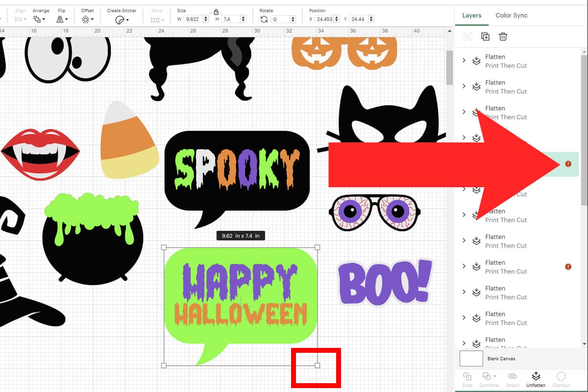Switch to the Color Sync tab

point(511,15)
